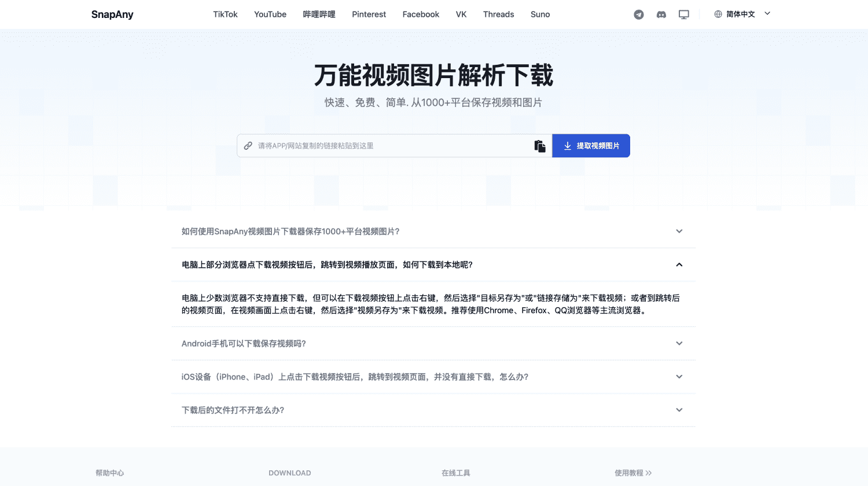Open the Suno nav item
The width and height of the screenshot is (868, 486).
point(540,14)
